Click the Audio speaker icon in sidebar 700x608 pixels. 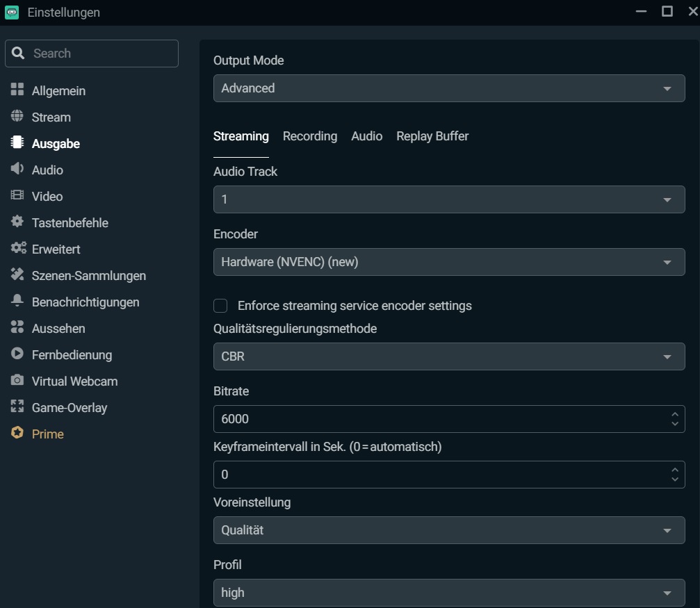pyautogui.click(x=17, y=170)
